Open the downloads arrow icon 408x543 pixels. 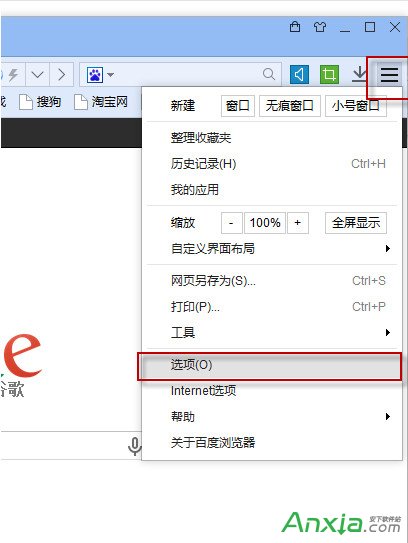click(x=360, y=74)
